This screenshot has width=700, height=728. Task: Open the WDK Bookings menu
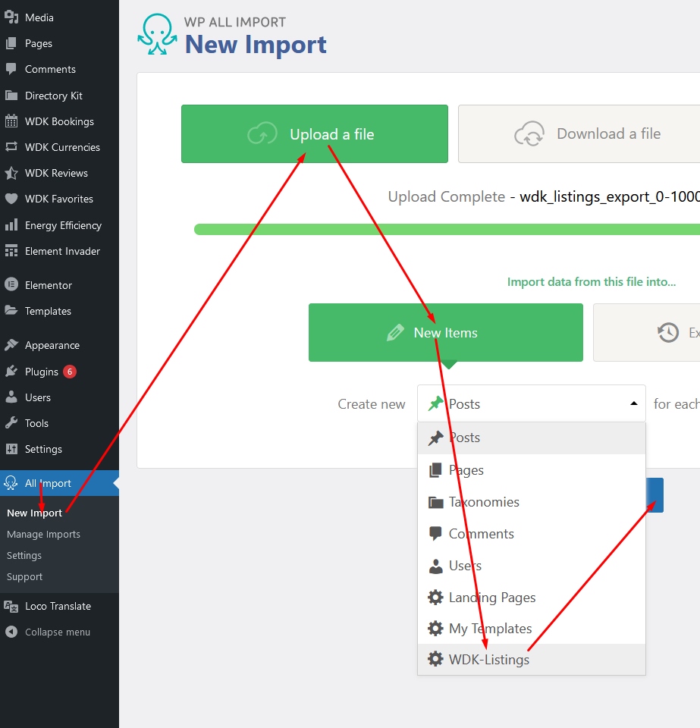point(59,121)
